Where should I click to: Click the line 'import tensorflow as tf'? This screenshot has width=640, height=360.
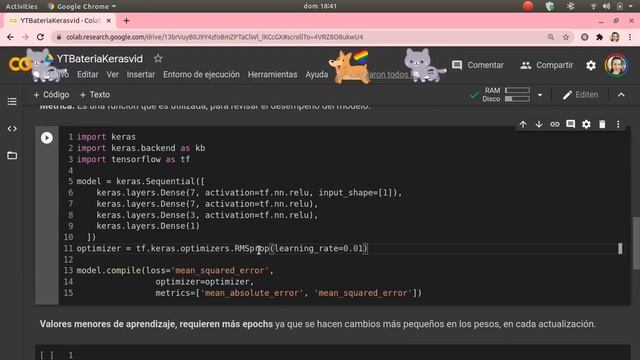133,159
